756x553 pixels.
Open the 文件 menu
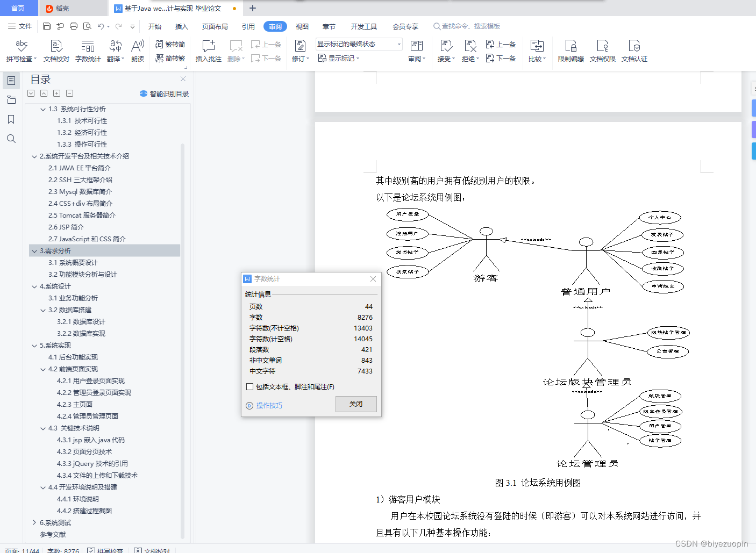point(20,26)
